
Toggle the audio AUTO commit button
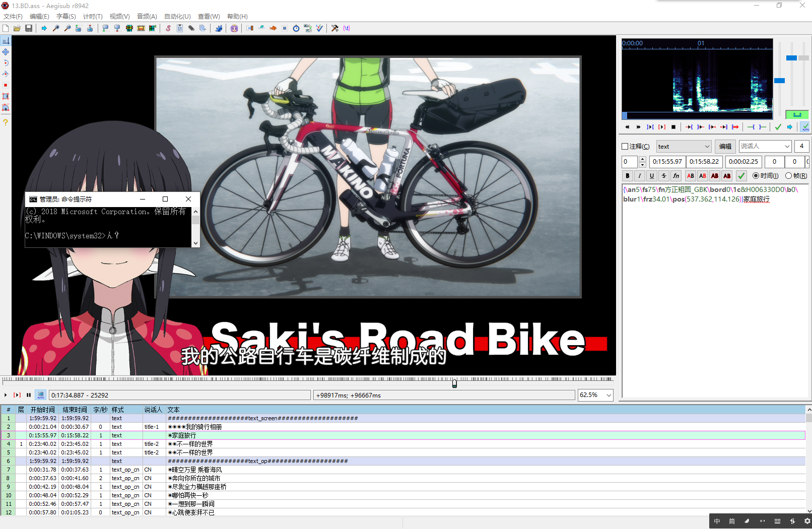tap(805, 127)
